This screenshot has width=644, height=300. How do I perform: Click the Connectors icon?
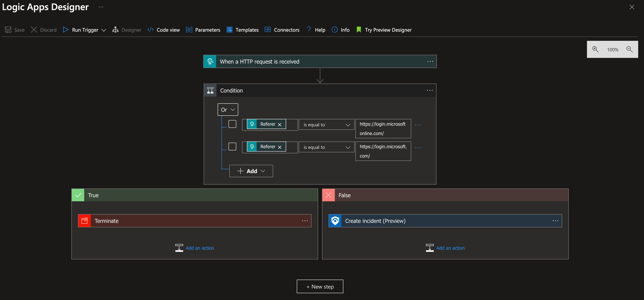268,30
